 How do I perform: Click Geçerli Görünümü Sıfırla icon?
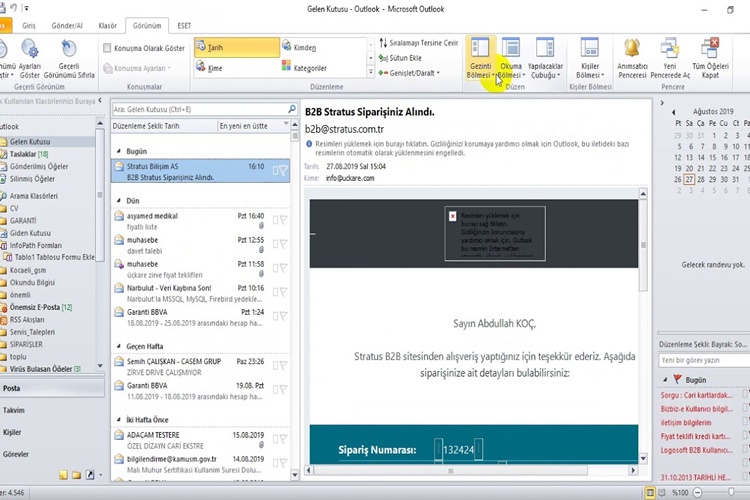pyautogui.click(x=69, y=49)
